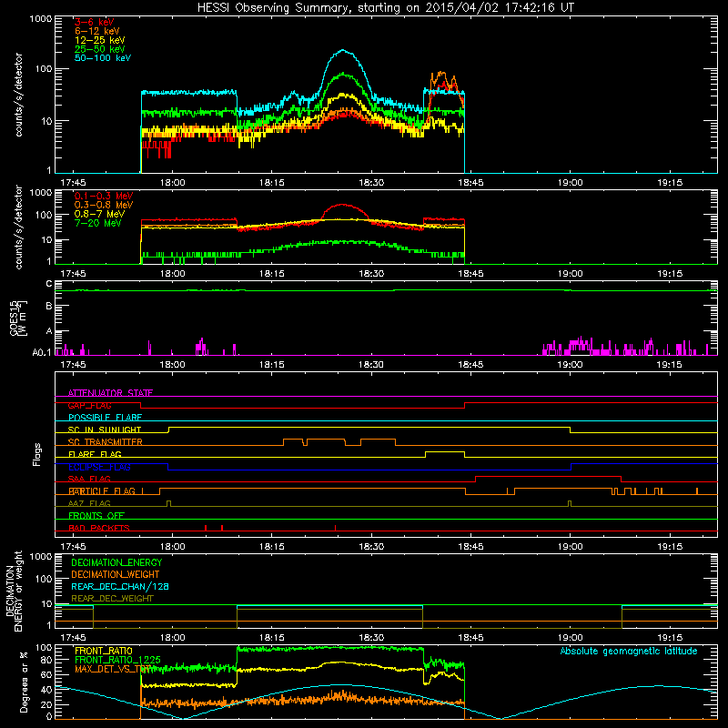Click the REAR_DEC_WEIGHT legend label
This screenshot has height=728, width=728.
pos(112,599)
